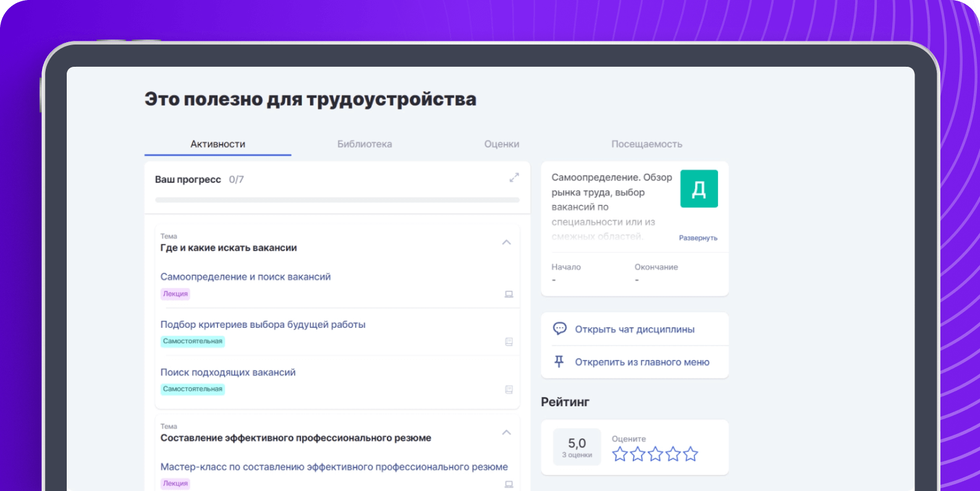Collapse the topic Где и какие искать вакансии
Viewport: 980px width, 491px height.
click(x=507, y=242)
